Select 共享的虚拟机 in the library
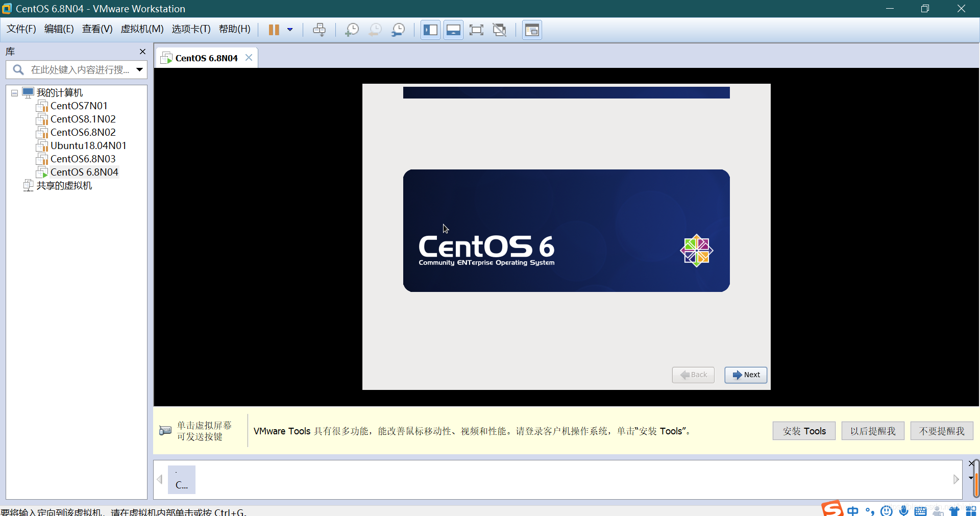This screenshot has height=516, width=980. [x=64, y=185]
